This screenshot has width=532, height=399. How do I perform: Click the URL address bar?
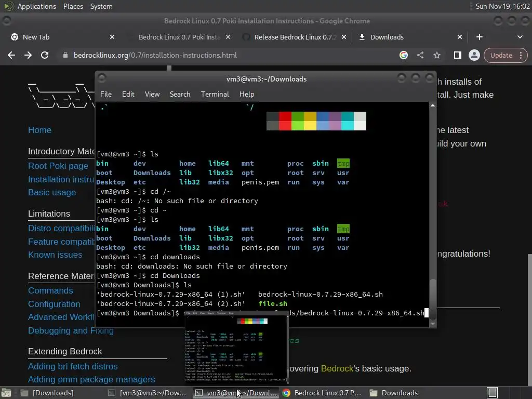(x=231, y=55)
